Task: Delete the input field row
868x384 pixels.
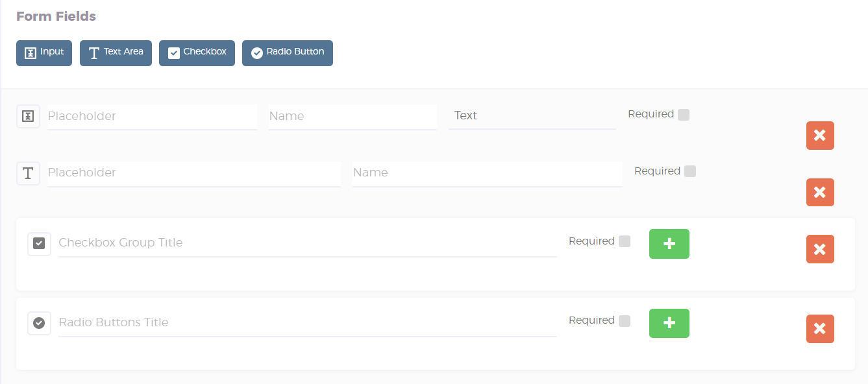Action: click(820, 136)
